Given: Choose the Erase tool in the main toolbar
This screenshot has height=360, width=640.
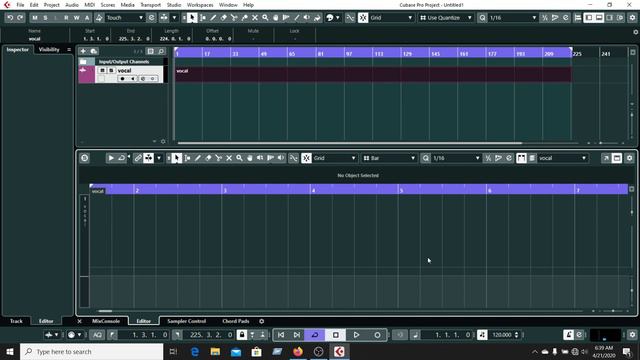Looking at the screenshot, I should [x=224, y=18].
